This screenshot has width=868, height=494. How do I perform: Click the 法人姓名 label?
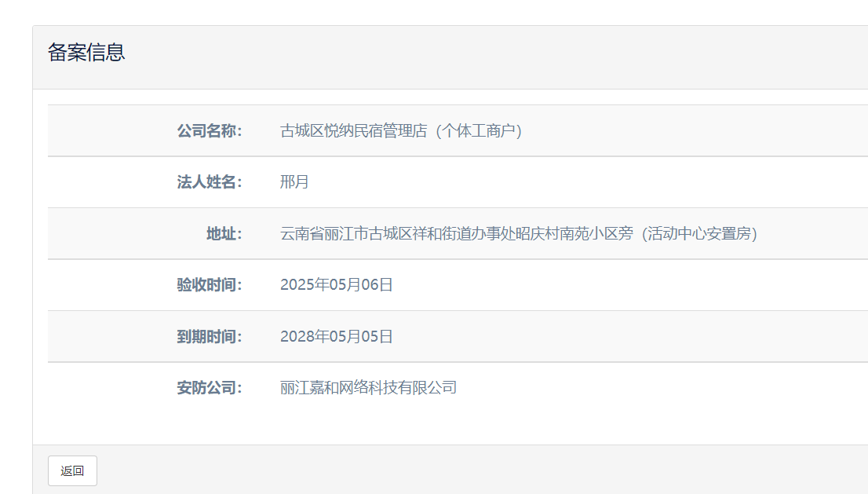[209, 182]
